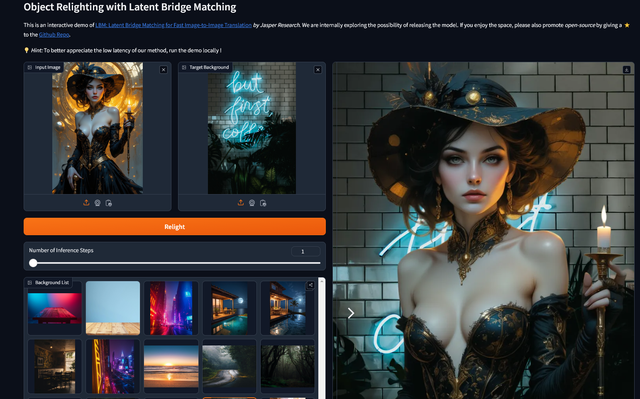Clear the Target Background with its X button
Screen dimensions: 640x399
(318, 70)
